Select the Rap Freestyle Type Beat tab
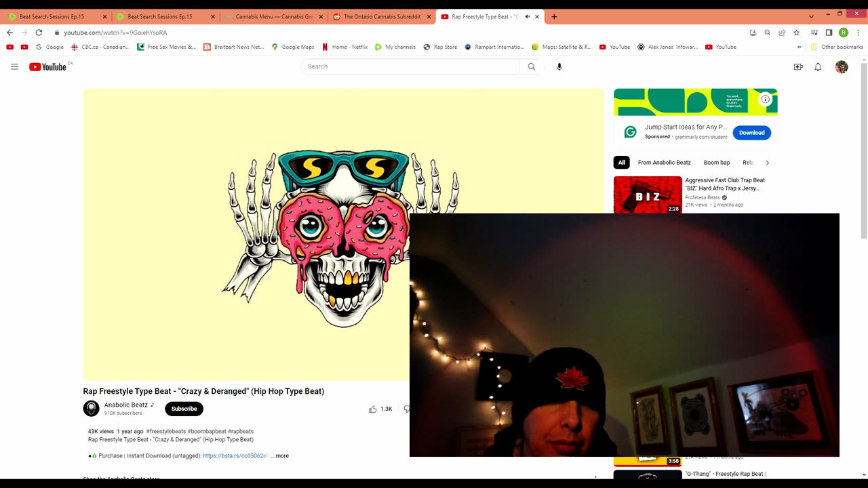This screenshot has height=488, width=868. pyautogui.click(x=484, y=16)
